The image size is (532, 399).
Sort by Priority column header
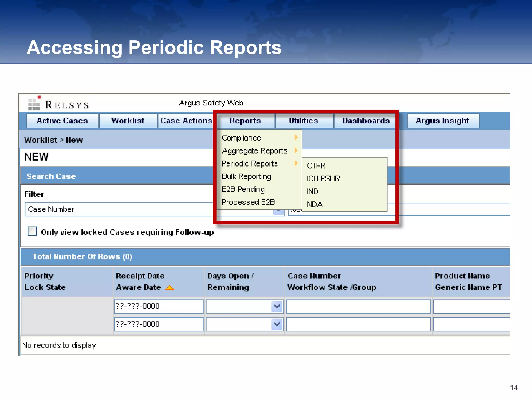[x=39, y=276]
